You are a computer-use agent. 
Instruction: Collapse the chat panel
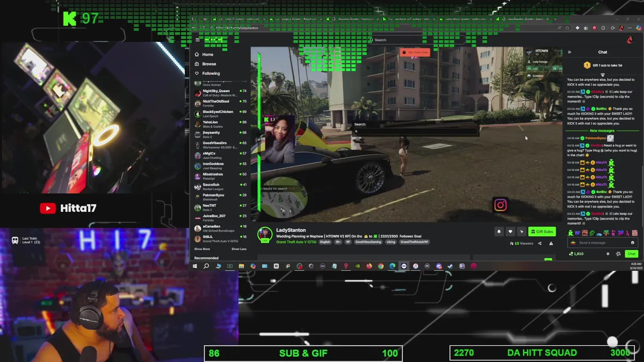coord(570,52)
